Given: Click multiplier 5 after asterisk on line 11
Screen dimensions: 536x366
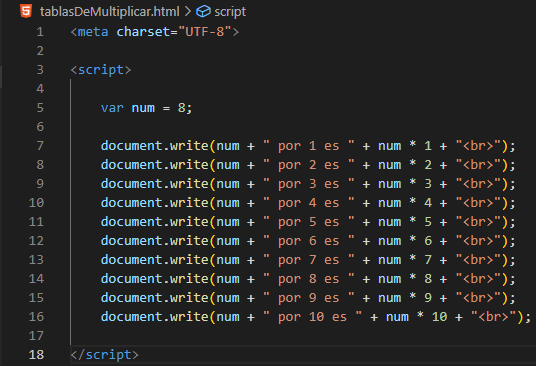Looking at the screenshot, I should (x=428, y=222).
